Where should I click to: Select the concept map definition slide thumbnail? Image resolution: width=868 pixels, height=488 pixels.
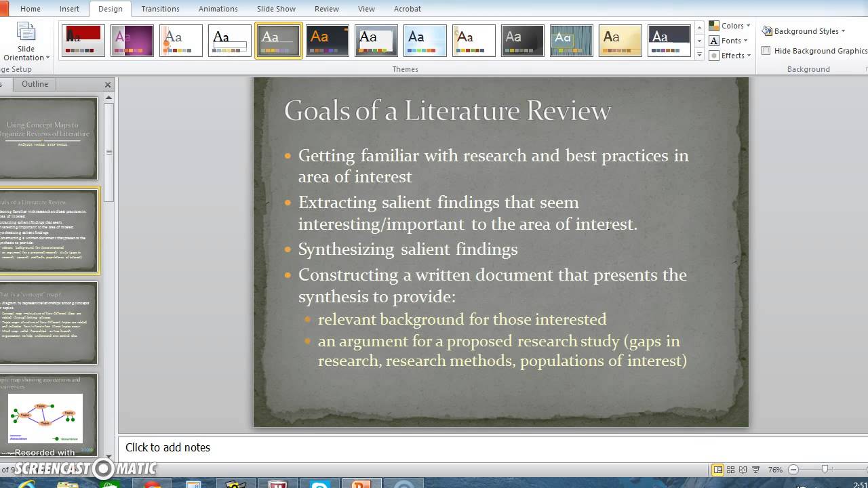[49, 323]
